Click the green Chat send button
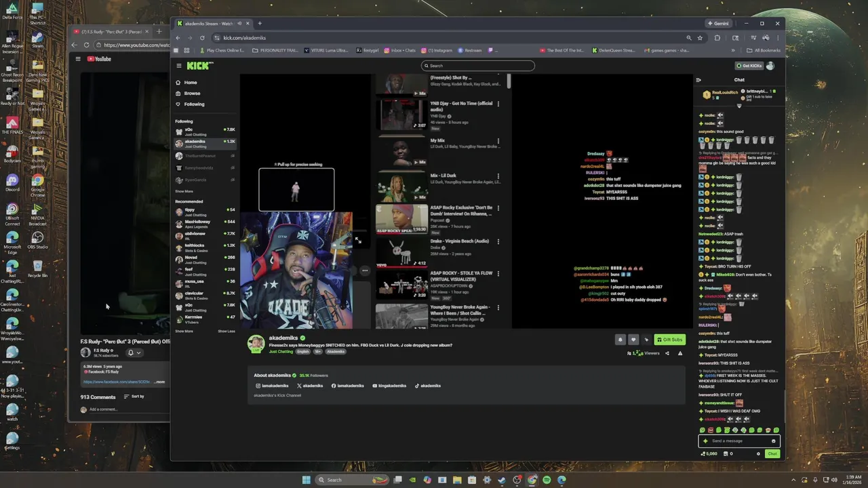This screenshot has width=868, height=488. (x=772, y=454)
